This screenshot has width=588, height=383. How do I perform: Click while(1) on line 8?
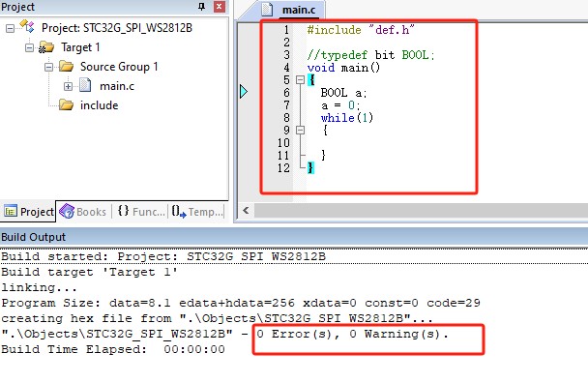tap(347, 118)
